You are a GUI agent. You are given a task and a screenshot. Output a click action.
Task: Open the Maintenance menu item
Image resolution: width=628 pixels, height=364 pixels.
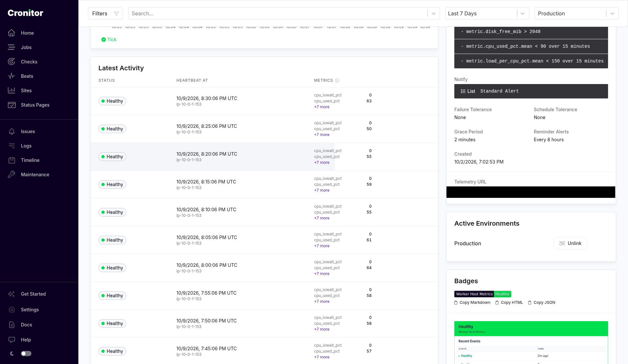(x=35, y=175)
